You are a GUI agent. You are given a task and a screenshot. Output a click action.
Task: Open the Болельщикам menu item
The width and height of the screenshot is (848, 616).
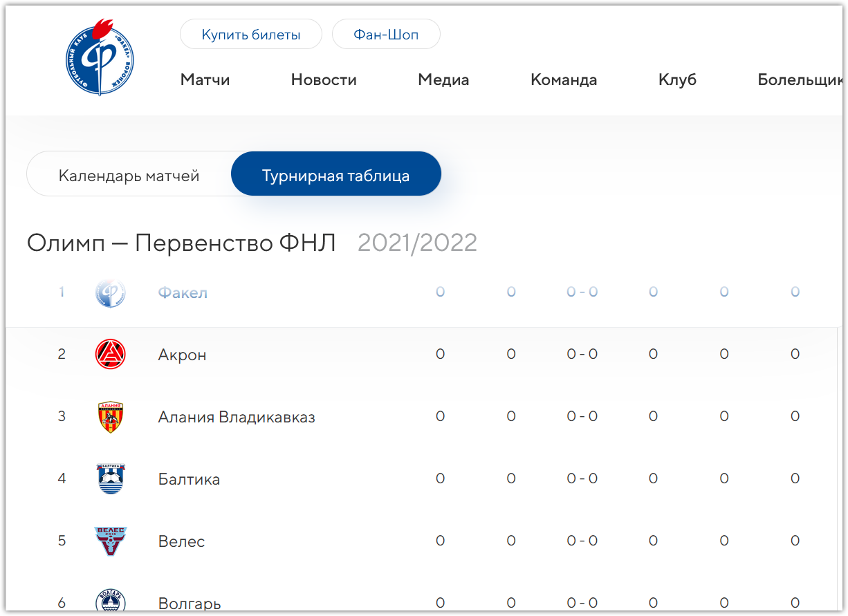point(800,80)
